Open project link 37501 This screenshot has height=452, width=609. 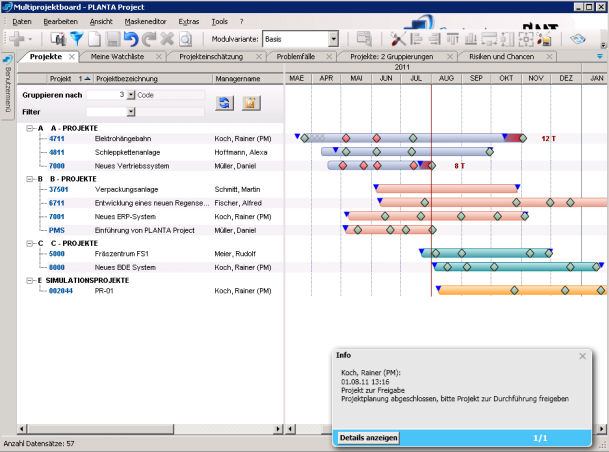coord(59,189)
